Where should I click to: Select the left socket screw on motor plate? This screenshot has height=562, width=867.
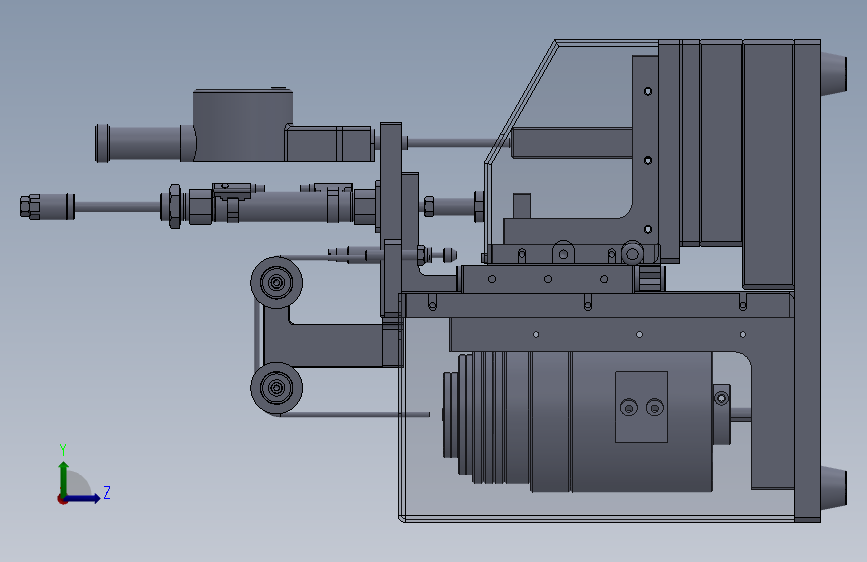point(629,408)
